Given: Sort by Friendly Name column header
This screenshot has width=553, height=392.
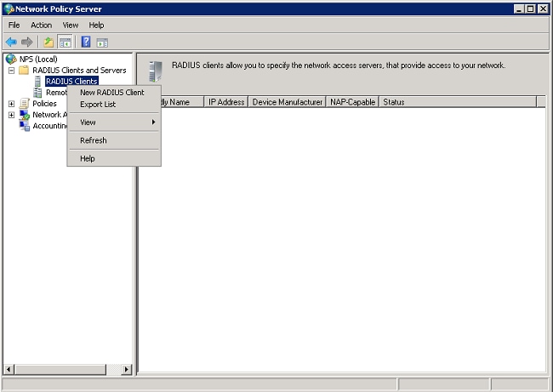Looking at the screenshot, I should tap(182, 102).
